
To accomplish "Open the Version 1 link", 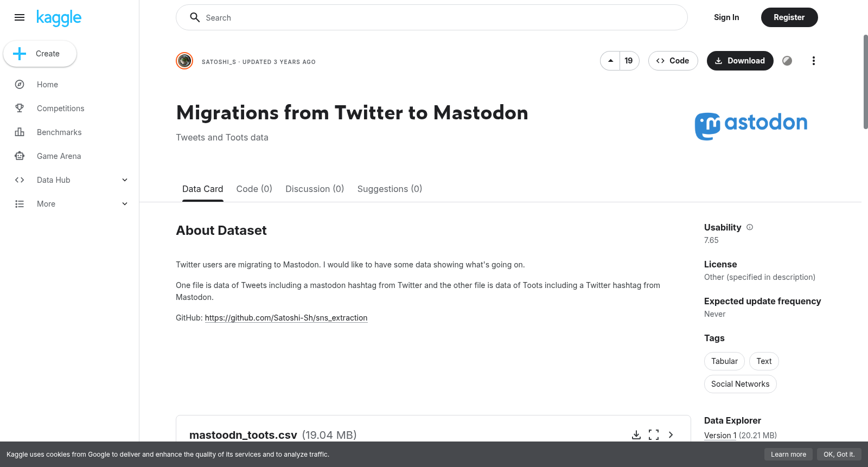I will [x=720, y=436].
